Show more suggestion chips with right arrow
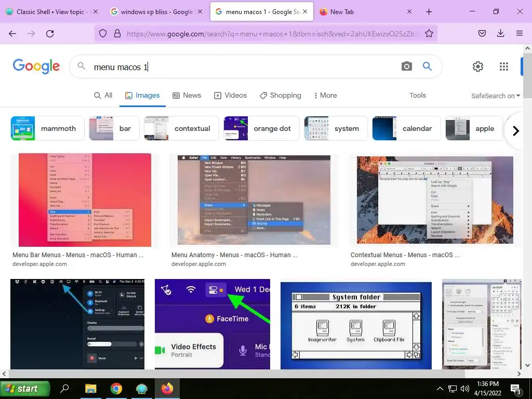This screenshot has height=399, width=532. coord(516,130)
